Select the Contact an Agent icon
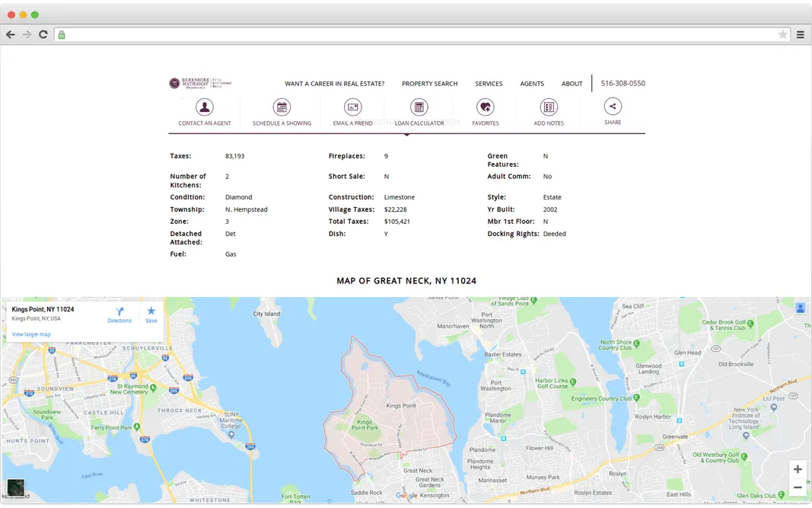 [203, 107]
